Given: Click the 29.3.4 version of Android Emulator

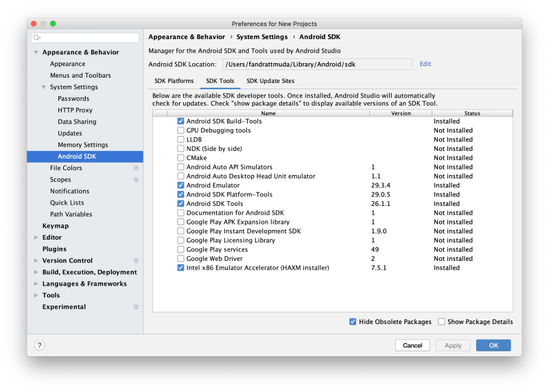Looking at the screenshot, I should [381, 185].
